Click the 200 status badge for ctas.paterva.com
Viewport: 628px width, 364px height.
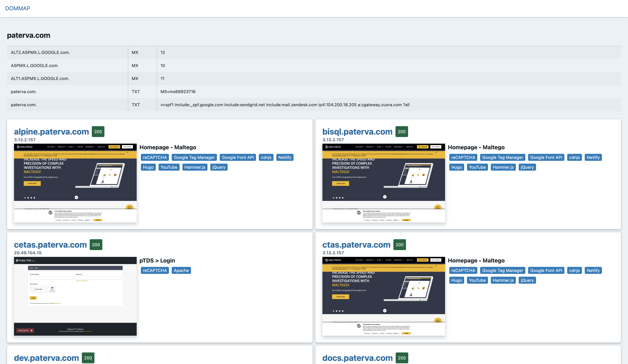pos(400,244)
